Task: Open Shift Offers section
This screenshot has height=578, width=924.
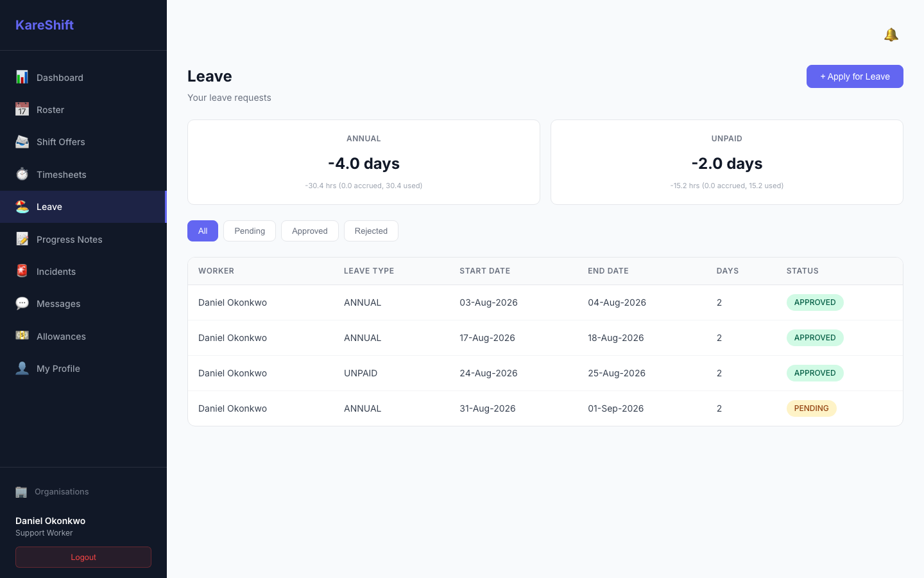Action: 83,142
